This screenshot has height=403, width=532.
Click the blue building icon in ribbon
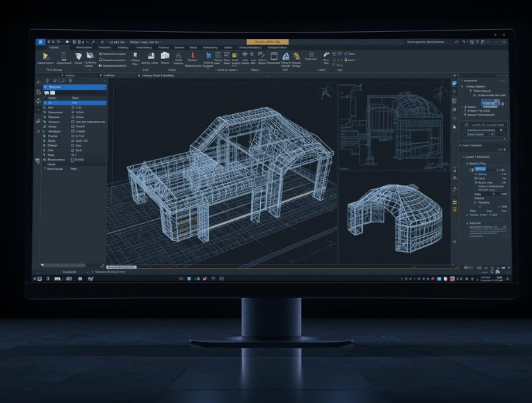(285, 56)
